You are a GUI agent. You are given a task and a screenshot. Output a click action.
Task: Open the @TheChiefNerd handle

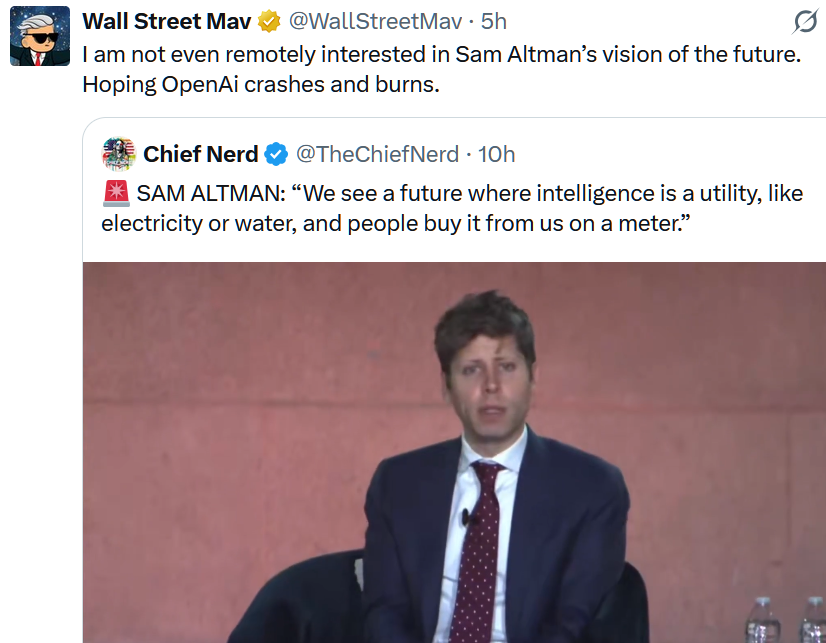376,154
